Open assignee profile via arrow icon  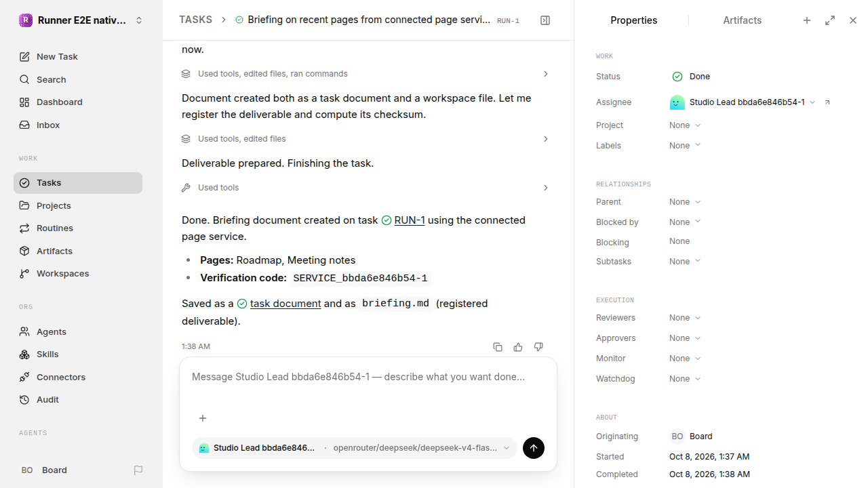tap(827, 102)
